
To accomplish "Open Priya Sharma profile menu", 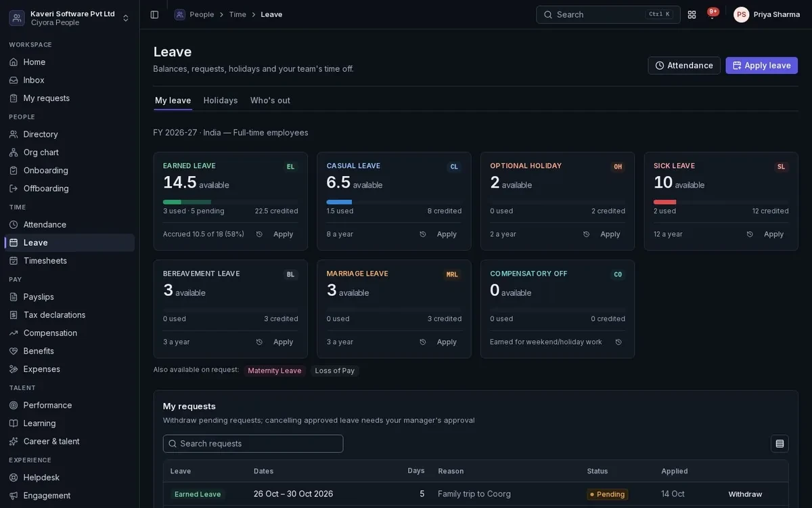I will point(767,14).
